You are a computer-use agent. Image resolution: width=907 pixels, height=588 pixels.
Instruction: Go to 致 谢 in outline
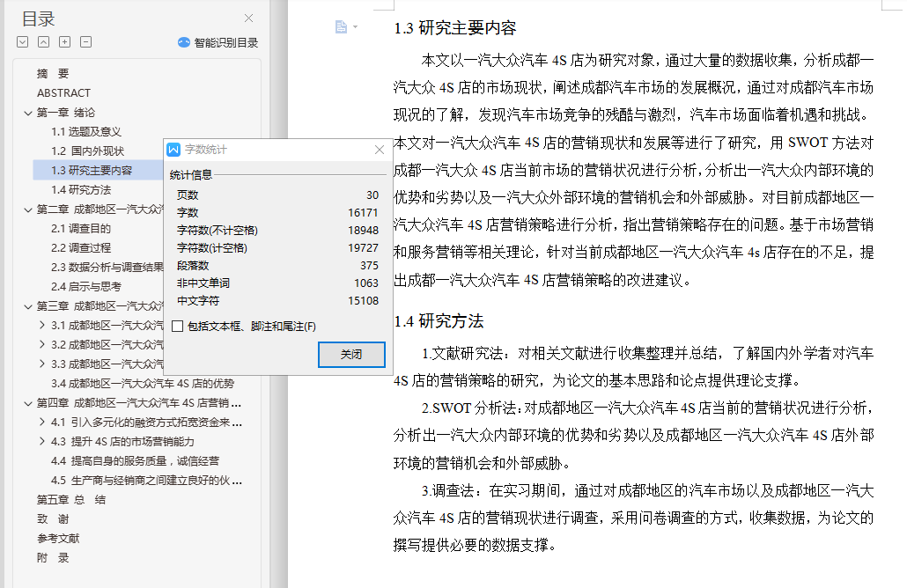tap(53, 519)
